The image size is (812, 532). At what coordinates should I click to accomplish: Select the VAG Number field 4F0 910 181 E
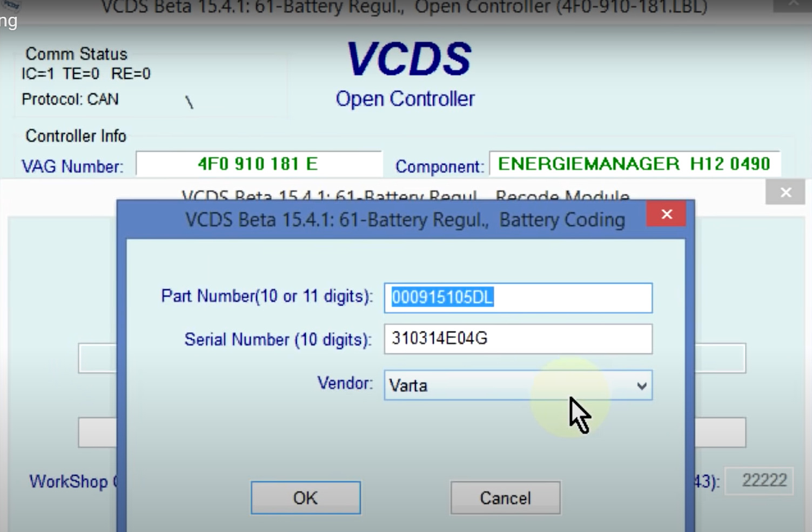[x=259, y=164]
